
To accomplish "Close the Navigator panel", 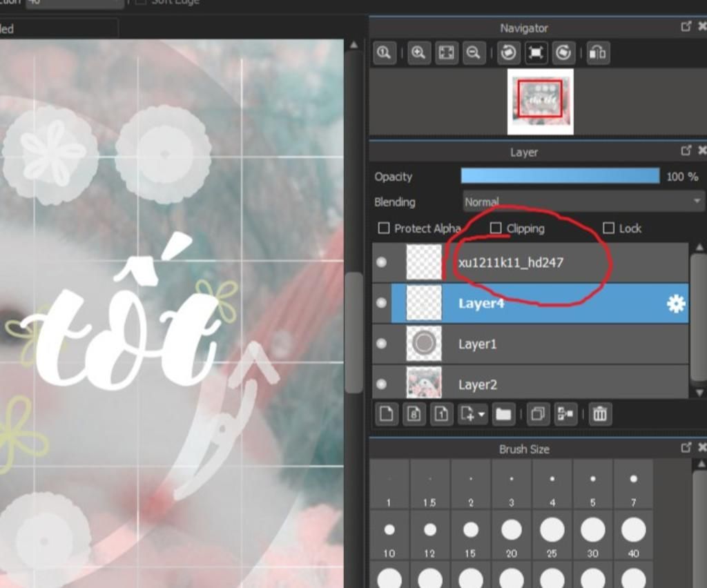I will pyautogui.click(x=702, y=27).
